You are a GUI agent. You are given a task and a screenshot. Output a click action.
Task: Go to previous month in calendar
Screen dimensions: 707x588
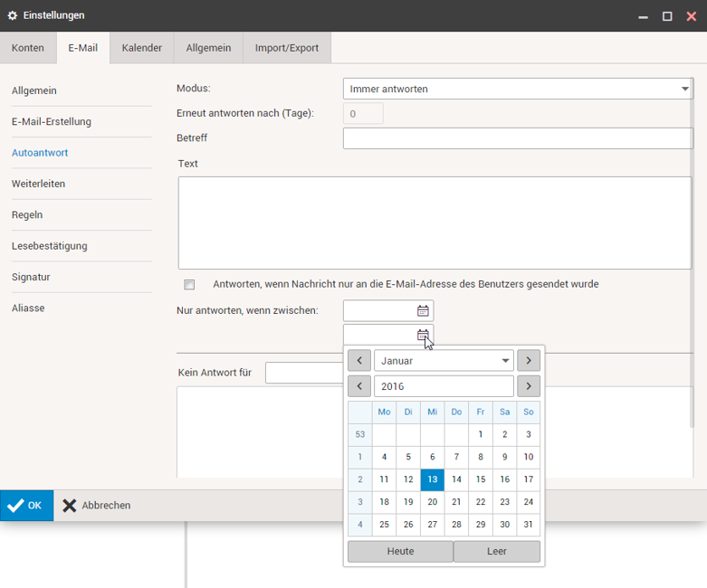(359, 361)
